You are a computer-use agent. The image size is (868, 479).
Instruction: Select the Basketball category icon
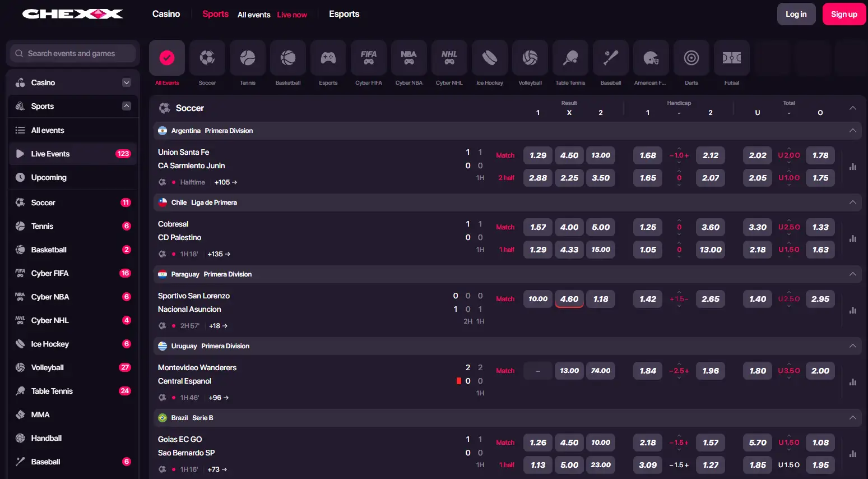coord(288,58)
